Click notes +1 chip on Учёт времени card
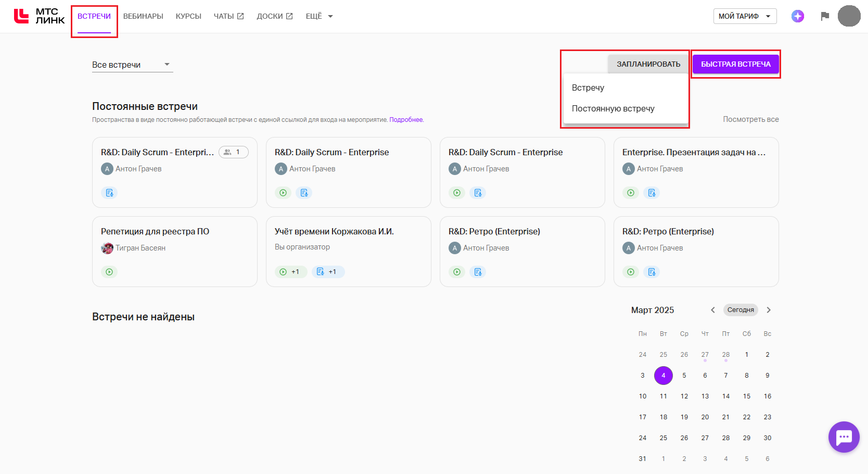 click(x=328, y=272)
